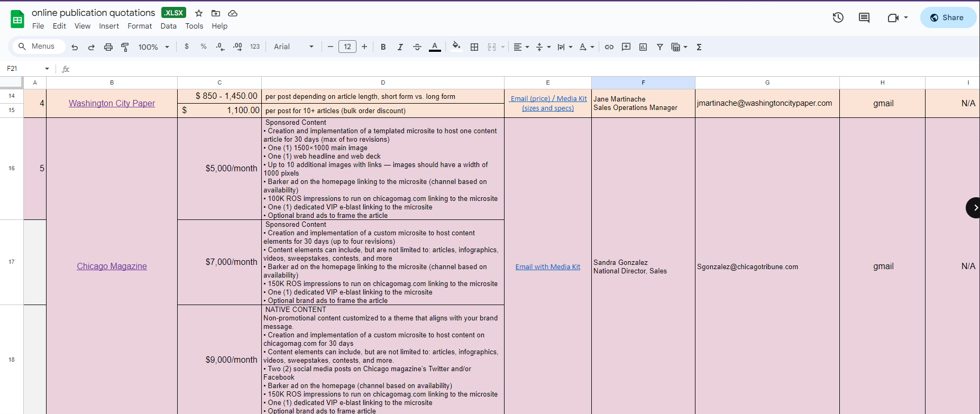The width and height of the screenshot is (980, 414).
Task: Decrease decimal places
Action: [x=221, y=47]
